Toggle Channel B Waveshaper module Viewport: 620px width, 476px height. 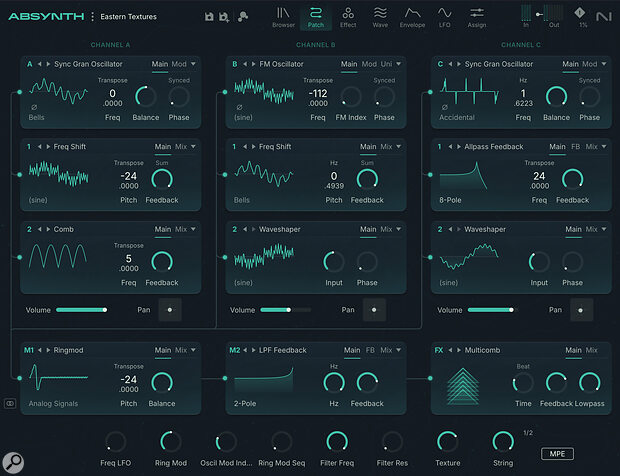(234, 229)
